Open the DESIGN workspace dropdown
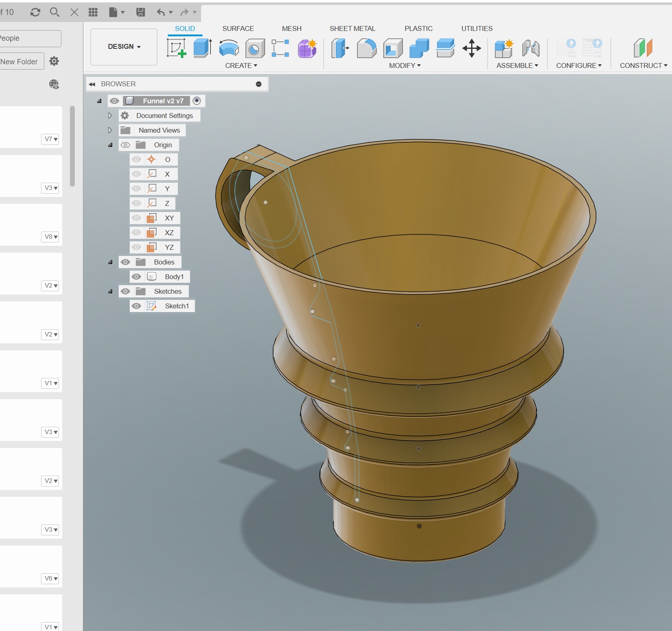 [x=124, y=46]
